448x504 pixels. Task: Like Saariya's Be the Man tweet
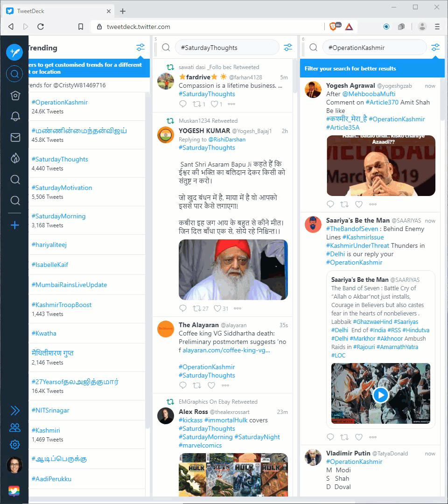tap(359, 437)
